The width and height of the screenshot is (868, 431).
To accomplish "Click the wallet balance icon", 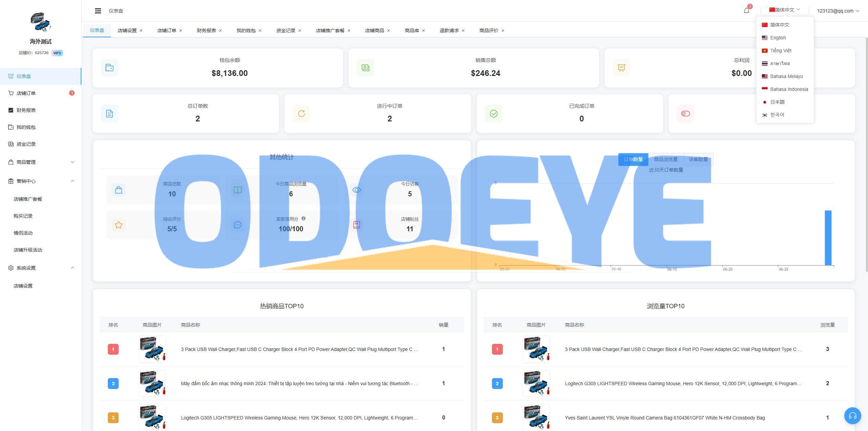I will pyautogui.click(x=110, y=68).
